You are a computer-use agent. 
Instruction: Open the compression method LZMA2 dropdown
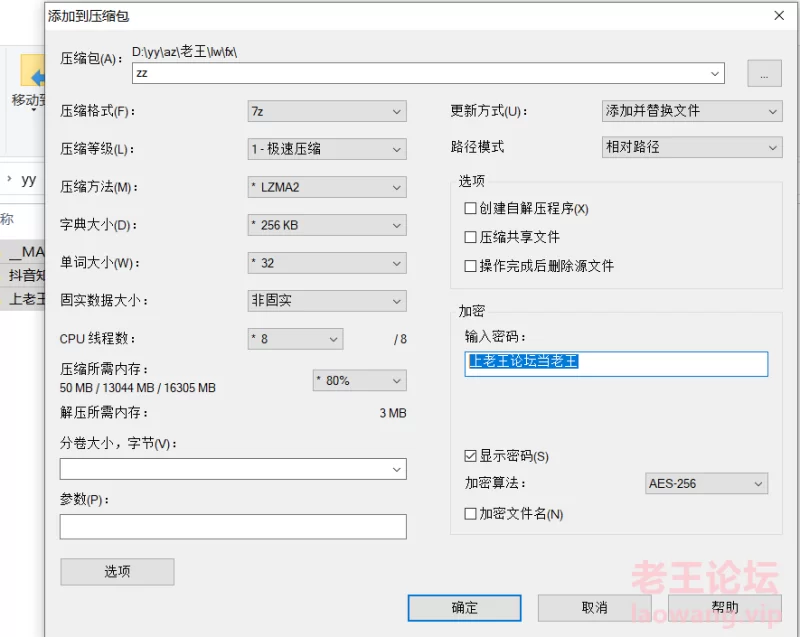click(x=327, y=187)
